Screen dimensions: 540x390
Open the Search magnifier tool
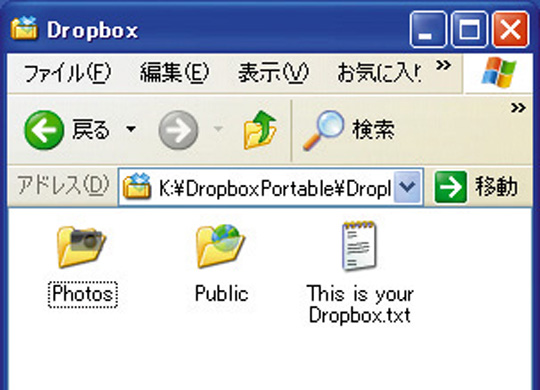pyautogui.click(x=323, y=130)
